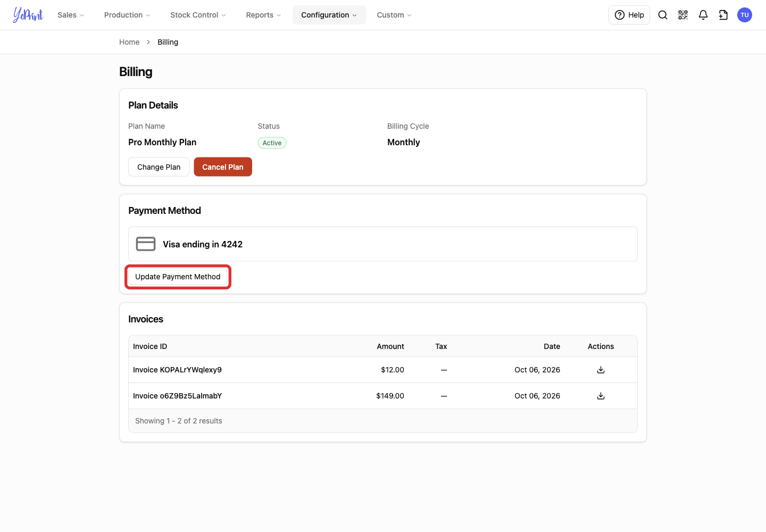Click Update Payment Method
Image resolution: width=766 pixels, height=532 pixels.
tap(178, 277)
